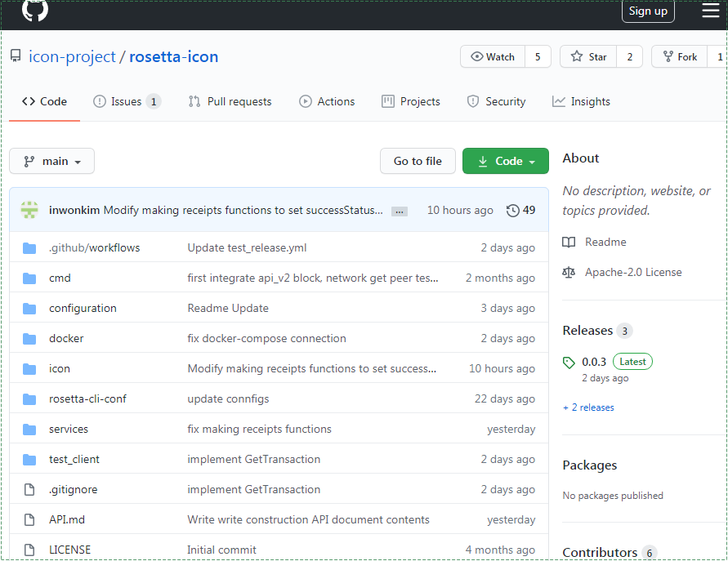728x561 pixels.
Task: Click the file icon for API.md
Action: click(x=29, y=519)
